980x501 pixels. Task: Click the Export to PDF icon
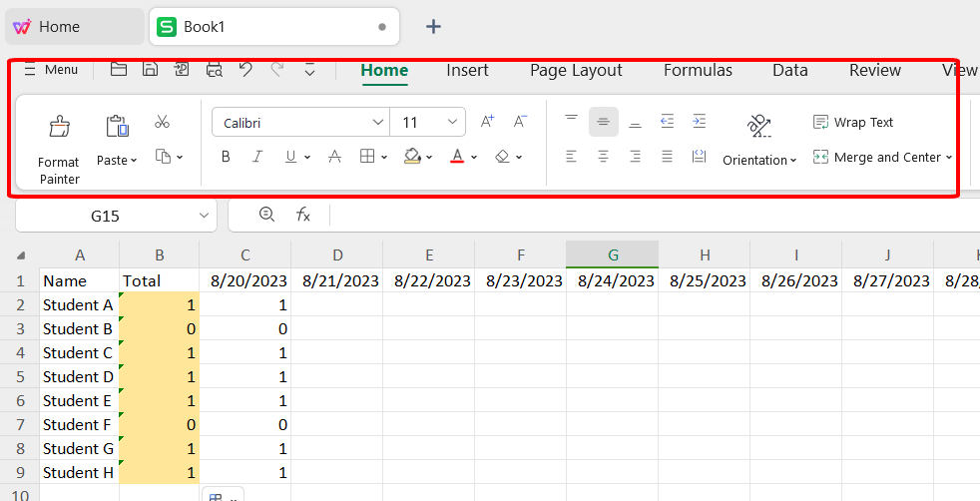click(x=182, y=69)
